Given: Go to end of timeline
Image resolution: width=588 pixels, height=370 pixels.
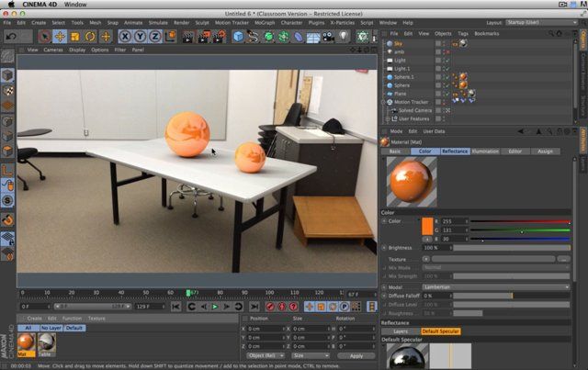Looking at the screenshot, I should tap(254, 307).
